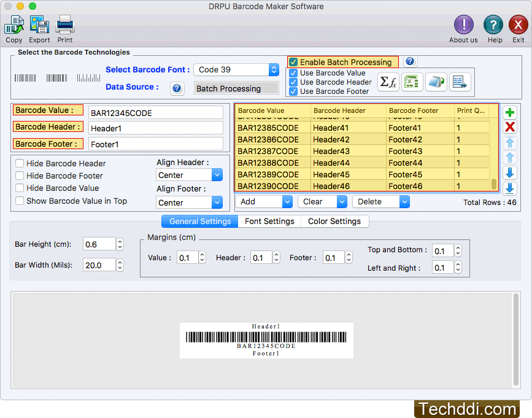Switch to Font Settings tab
The image size is (532, 418).
(x=269, y=221)
